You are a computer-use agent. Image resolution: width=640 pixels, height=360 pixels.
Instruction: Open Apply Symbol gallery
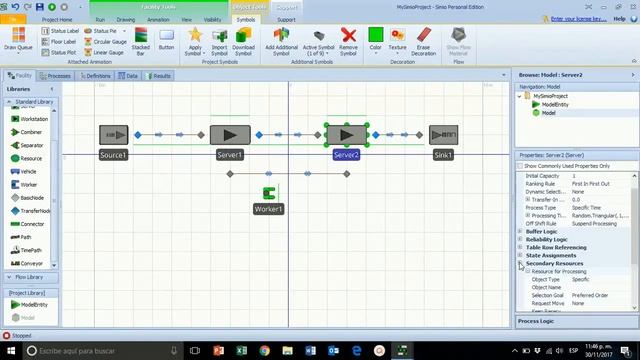click(x=195, y=41)
